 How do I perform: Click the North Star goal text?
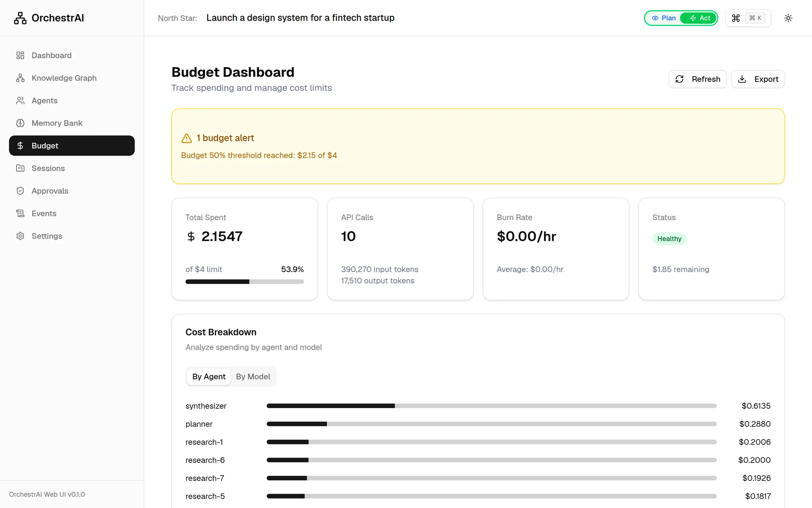point(300,18)
